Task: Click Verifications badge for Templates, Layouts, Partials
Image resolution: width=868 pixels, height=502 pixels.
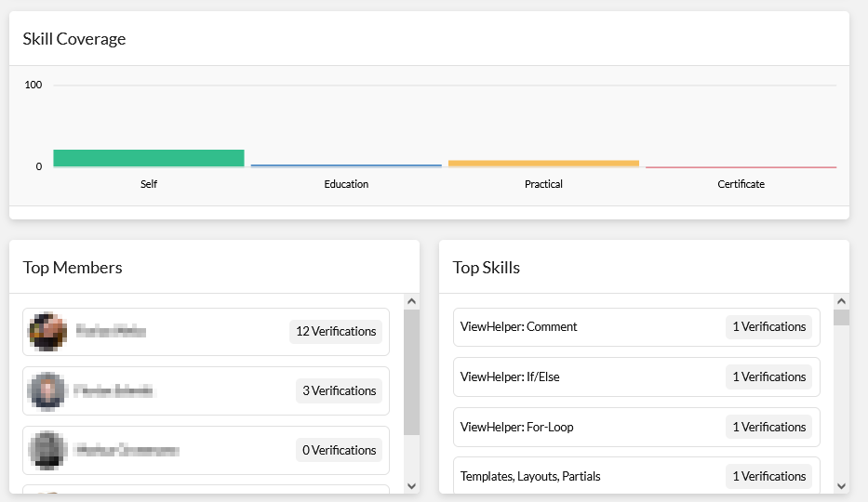Action: click(x=768, y=477)
